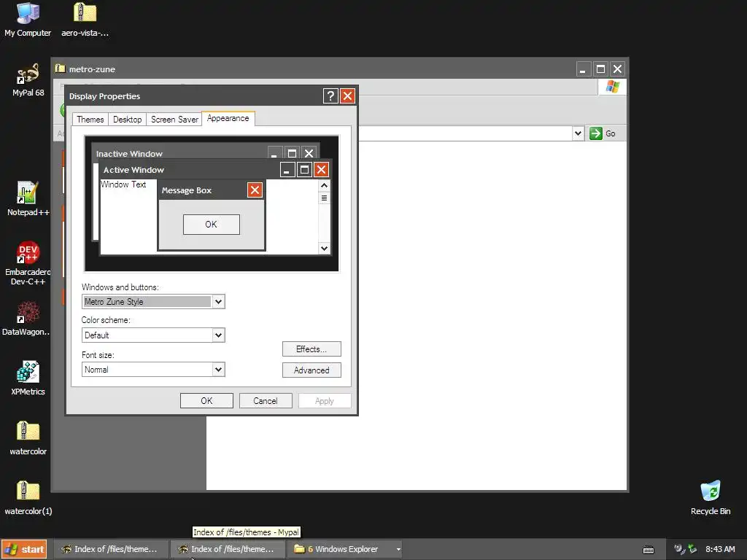Switch to the Desktop tab
This screenshot has height=560, width=747.
(127, 120)
